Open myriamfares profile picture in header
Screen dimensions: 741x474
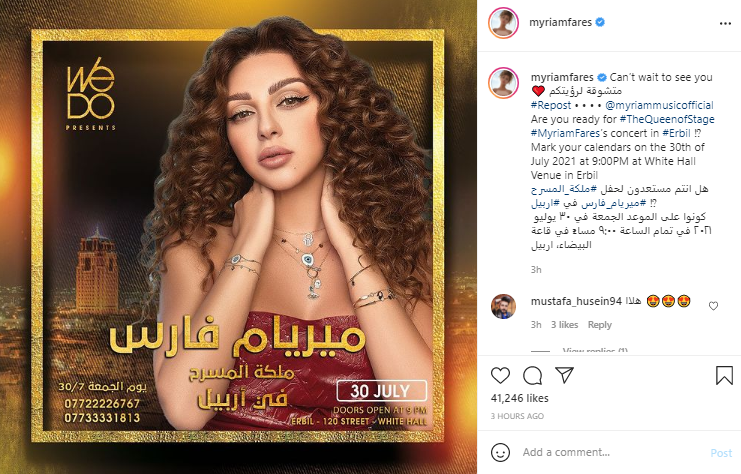pos(503,23)
